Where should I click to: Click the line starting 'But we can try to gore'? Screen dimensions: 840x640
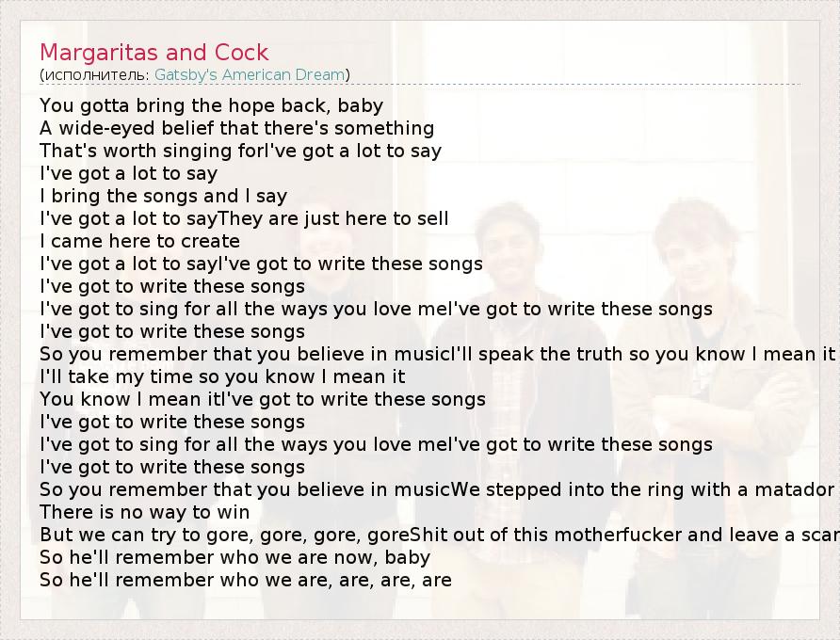point(439,535)
